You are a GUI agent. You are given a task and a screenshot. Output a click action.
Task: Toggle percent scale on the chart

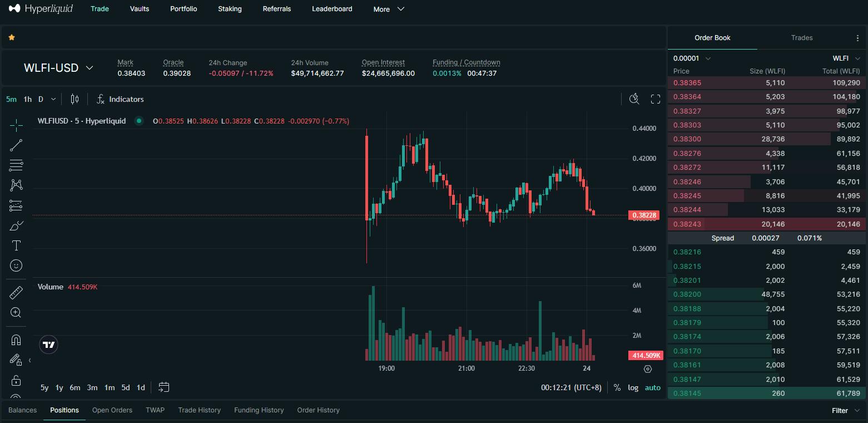(617, 387)
